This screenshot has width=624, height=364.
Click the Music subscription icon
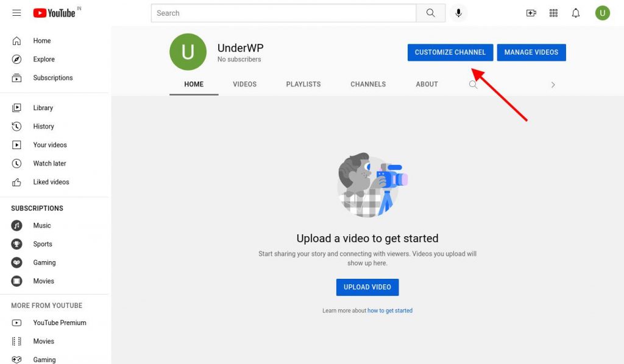coord(16,226)
